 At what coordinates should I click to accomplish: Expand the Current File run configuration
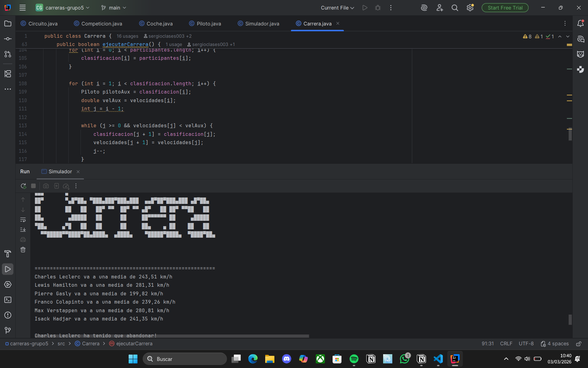tap(337, 8)
